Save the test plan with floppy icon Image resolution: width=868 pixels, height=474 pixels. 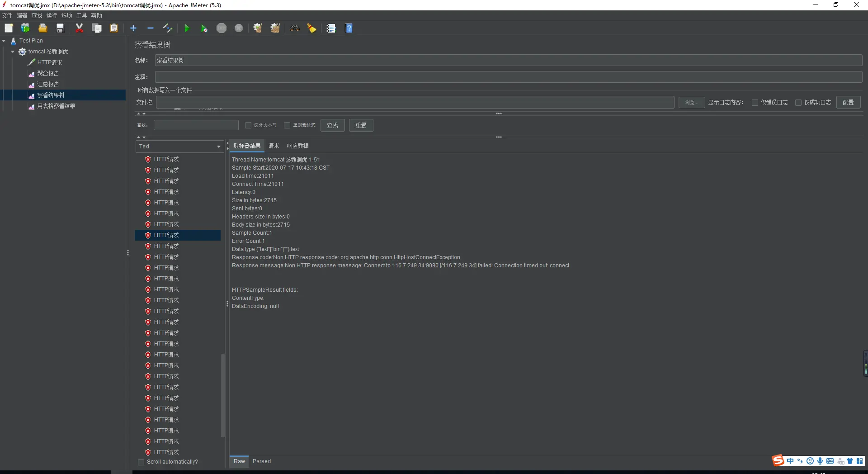pyautogui.click(x=60, y=28)
